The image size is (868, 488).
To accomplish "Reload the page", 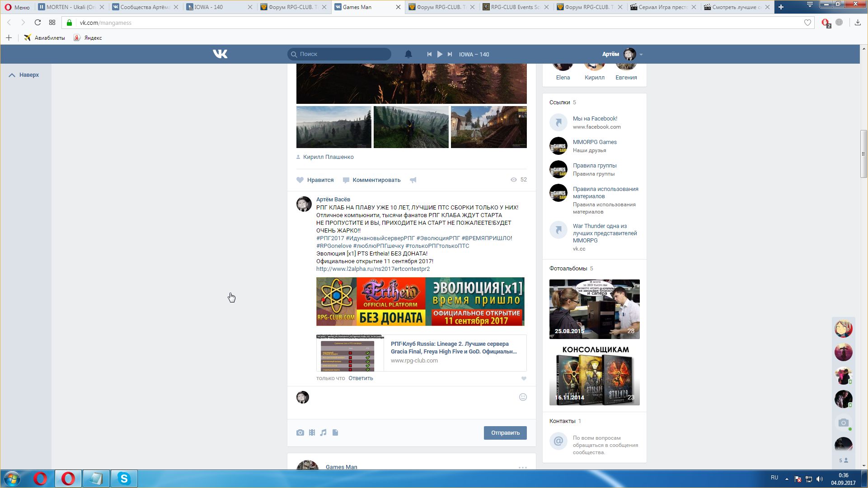I will [38, 23].
